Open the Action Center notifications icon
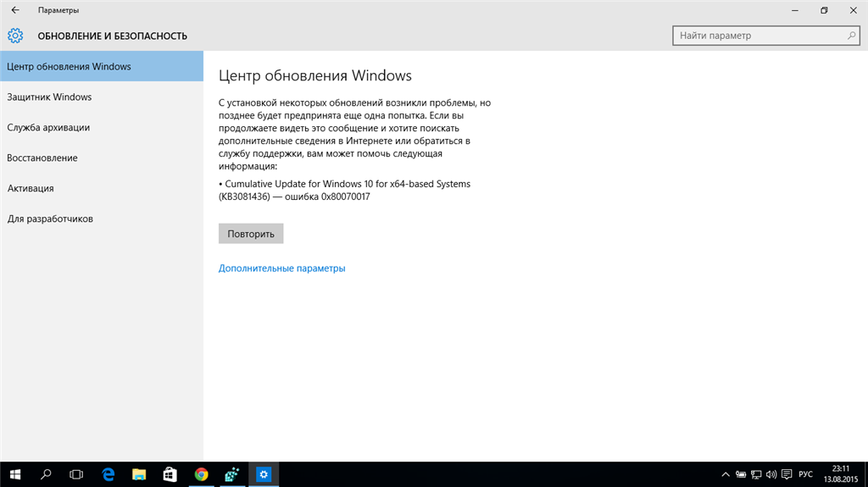The height and width of the screenshot is (487, 868). (787, 474)
